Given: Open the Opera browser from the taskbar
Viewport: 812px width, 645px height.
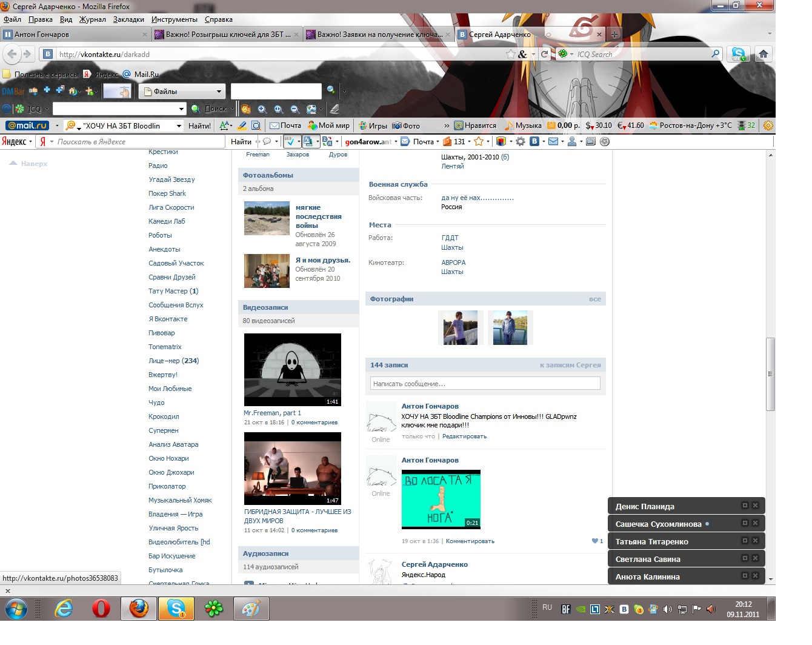Looking at the screenshot, I should click(x=101, y=608).
